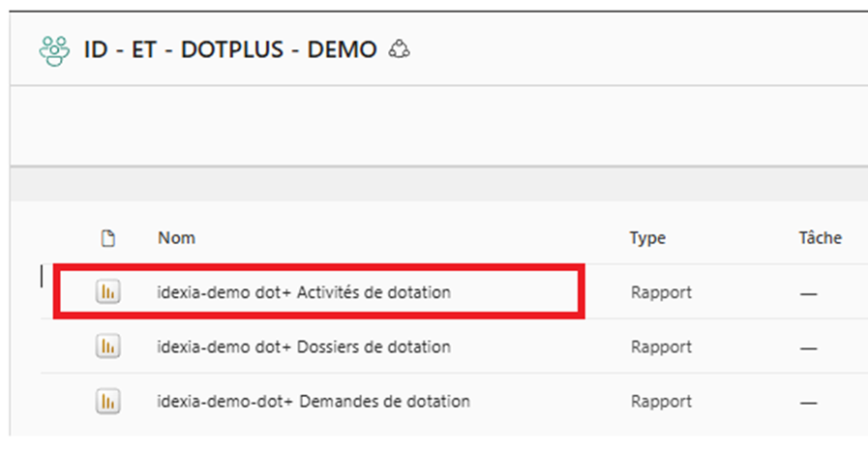868x454 pixels.
Task: Click the ID - ET - DOTPLUS - DEMO title
Action: click(232, 49)
